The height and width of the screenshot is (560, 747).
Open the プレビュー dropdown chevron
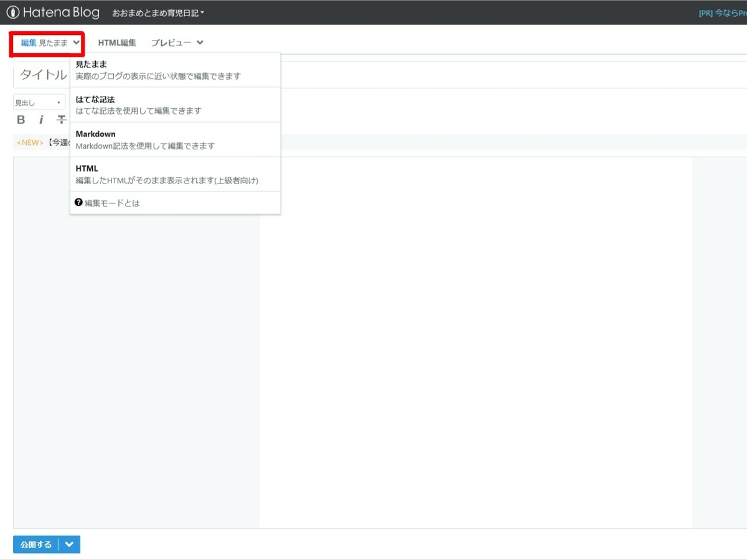[x=199, y=42]
